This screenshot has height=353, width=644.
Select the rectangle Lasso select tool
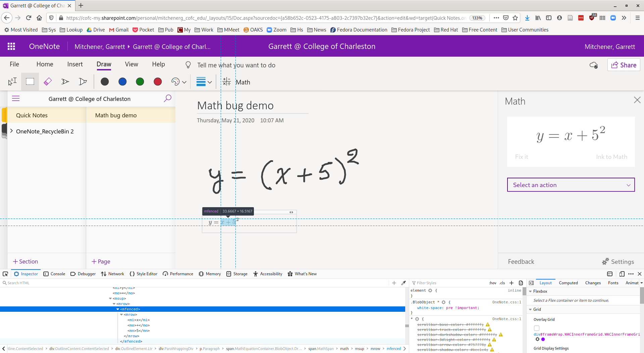pos(30,81)
